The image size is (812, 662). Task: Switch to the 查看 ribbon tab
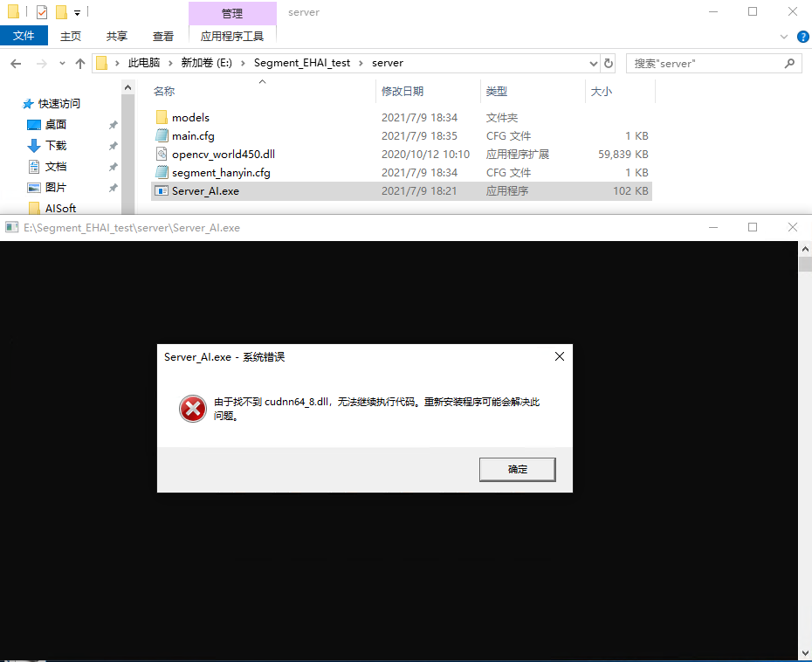coord(163,36)
